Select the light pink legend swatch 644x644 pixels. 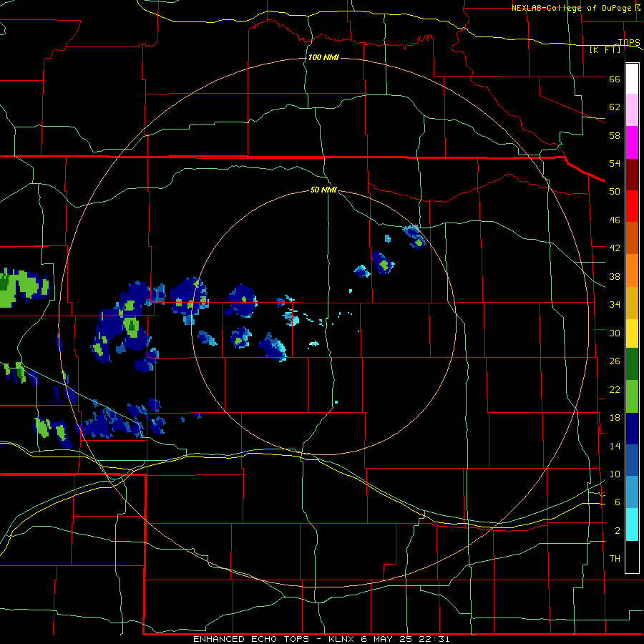(632, 110)
